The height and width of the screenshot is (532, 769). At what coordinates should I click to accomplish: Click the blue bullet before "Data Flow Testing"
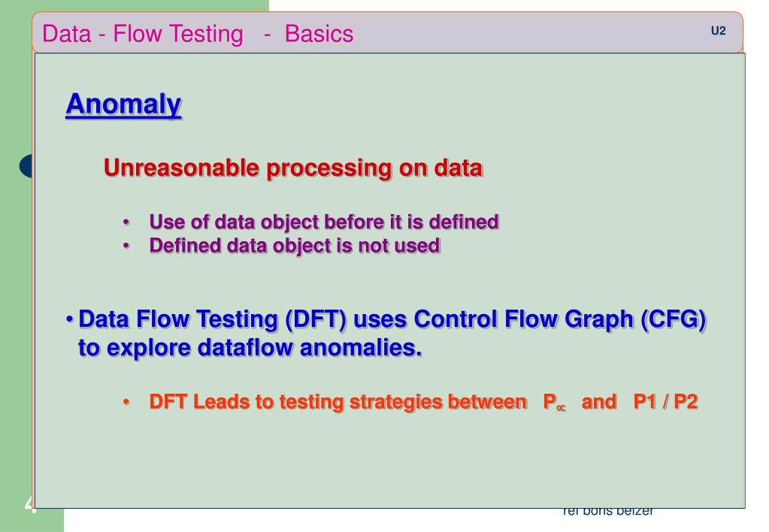click(70, 320)
